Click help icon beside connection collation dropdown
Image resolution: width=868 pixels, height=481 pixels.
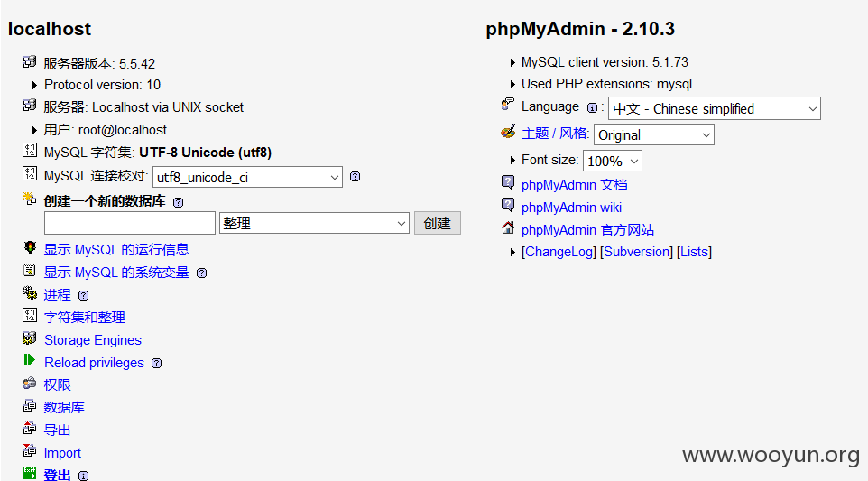(x=356, y=177)
